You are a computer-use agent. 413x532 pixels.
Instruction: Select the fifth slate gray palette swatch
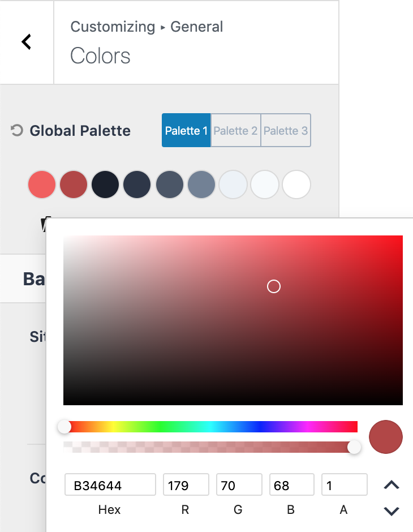coord(169,185)
